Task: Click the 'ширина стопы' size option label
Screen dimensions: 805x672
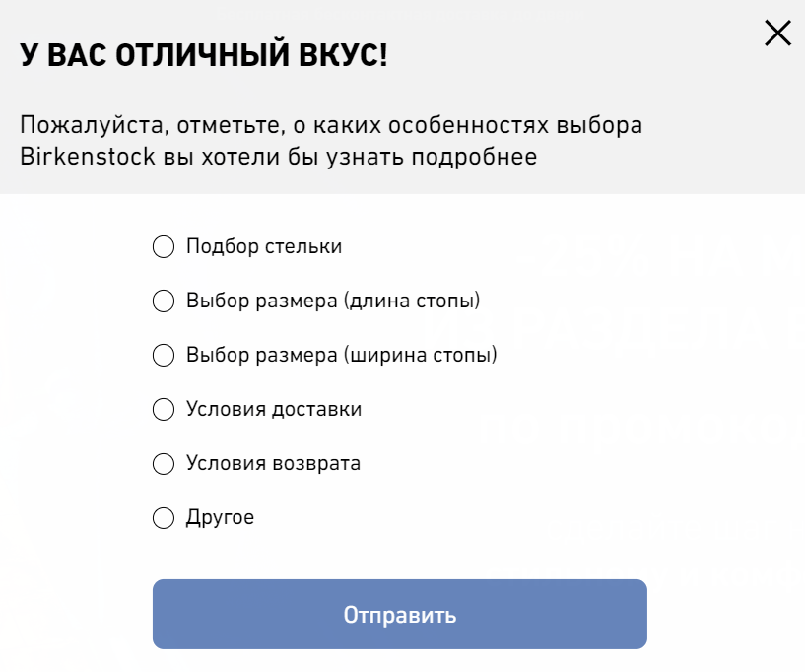Action: 342,355
